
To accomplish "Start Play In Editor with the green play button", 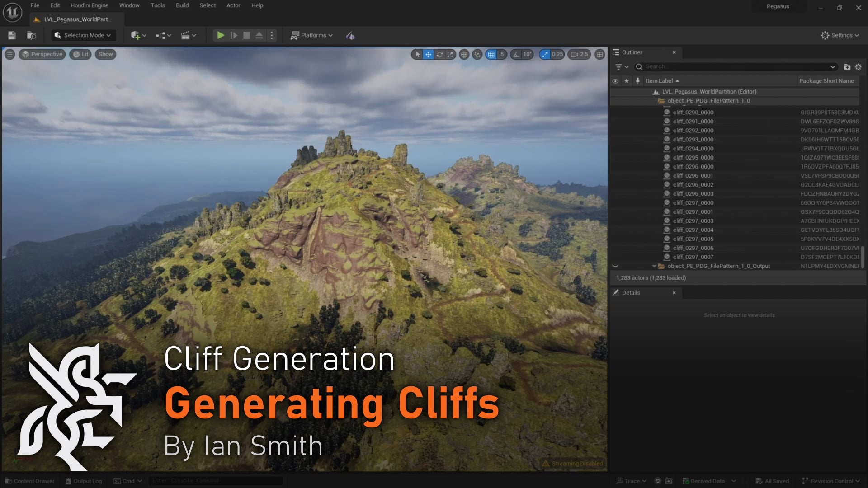I will [221, 35].
